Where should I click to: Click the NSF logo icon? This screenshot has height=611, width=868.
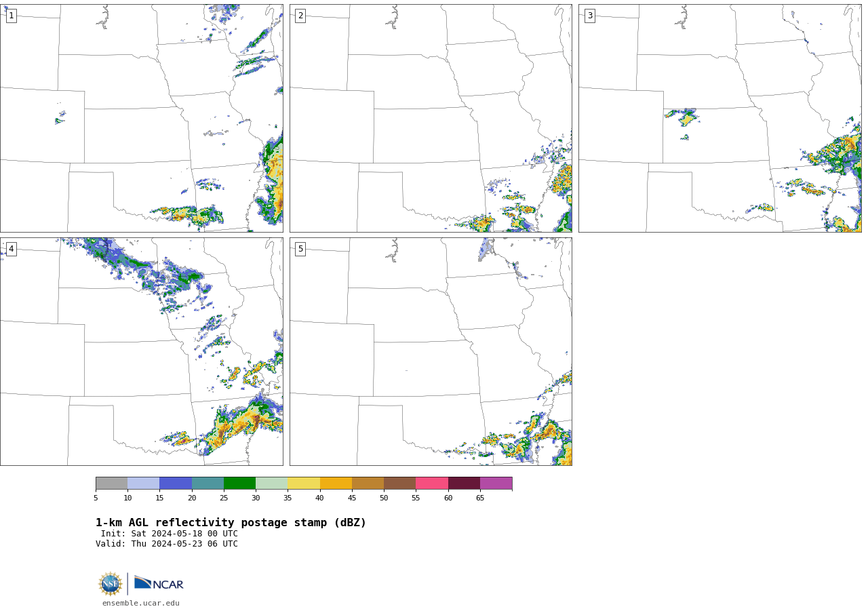[x=111, y=584]
